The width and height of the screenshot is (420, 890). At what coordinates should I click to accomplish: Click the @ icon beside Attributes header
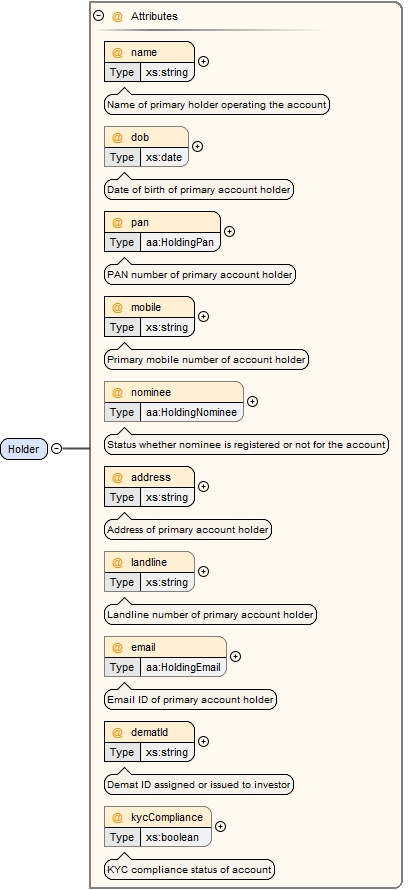point(117,16)
